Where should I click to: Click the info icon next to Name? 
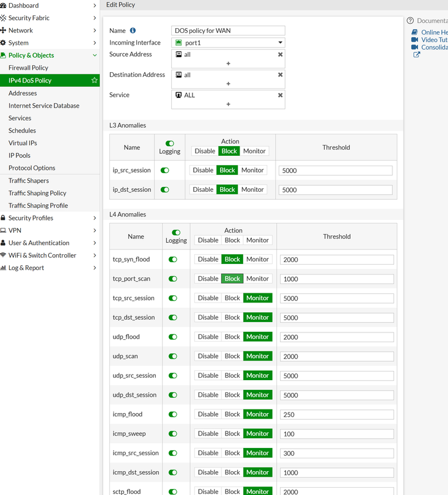coord(133,31)
